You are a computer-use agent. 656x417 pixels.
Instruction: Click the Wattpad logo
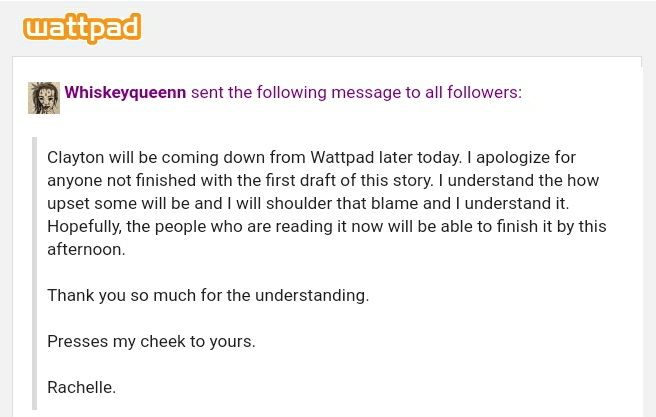point(82,28)
